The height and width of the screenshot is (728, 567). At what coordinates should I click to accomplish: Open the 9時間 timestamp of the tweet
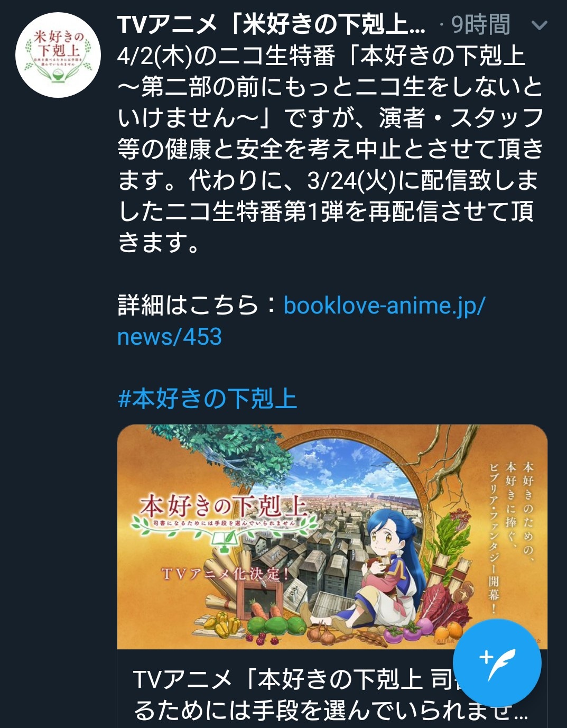click(481, 25)
